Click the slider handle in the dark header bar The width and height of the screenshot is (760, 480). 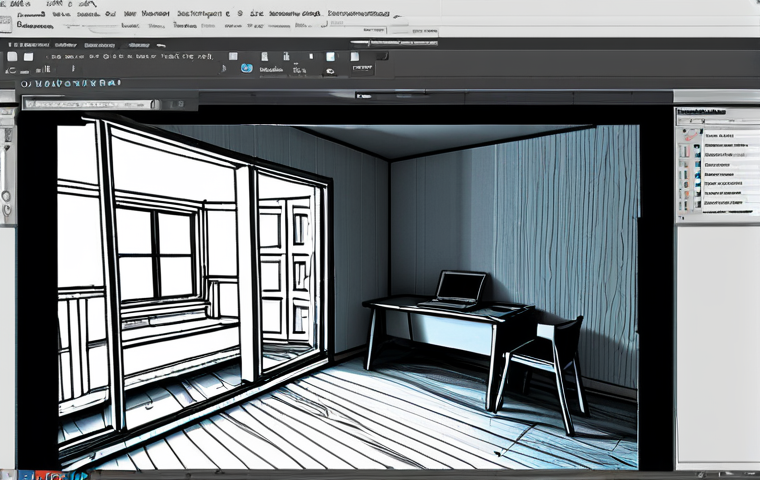(369, 43)
